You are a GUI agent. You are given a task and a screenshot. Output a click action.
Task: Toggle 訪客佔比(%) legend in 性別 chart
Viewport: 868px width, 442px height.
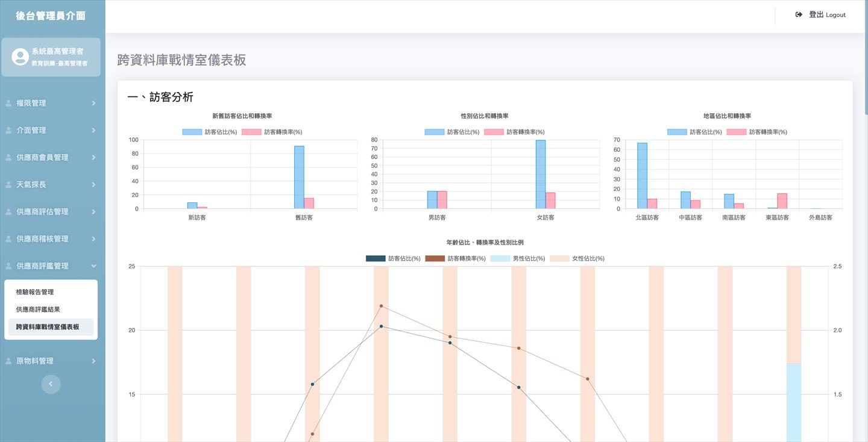(452, 132)
